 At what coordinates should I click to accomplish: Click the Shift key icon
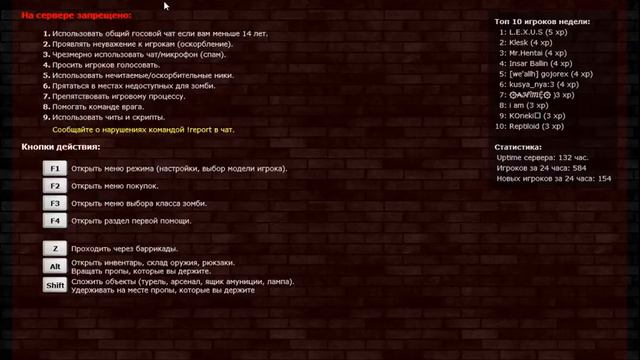(55, 285)
